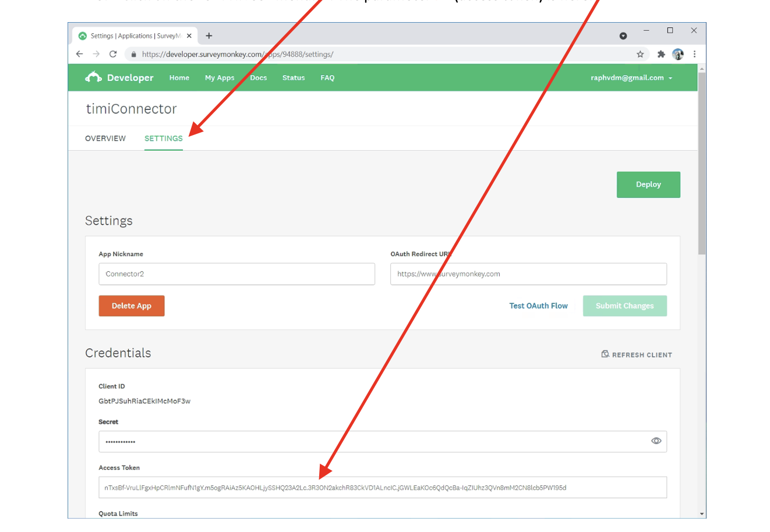Screen dimensions: 770x532
Task: Click the browser back arrow
Action: 80,54
